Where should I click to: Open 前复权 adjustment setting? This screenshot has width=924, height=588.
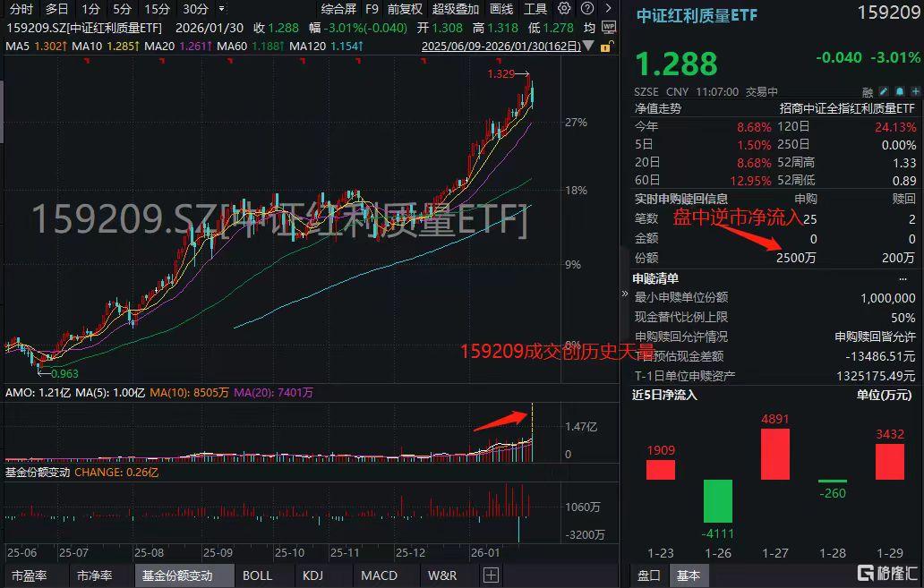coord(405,9)
